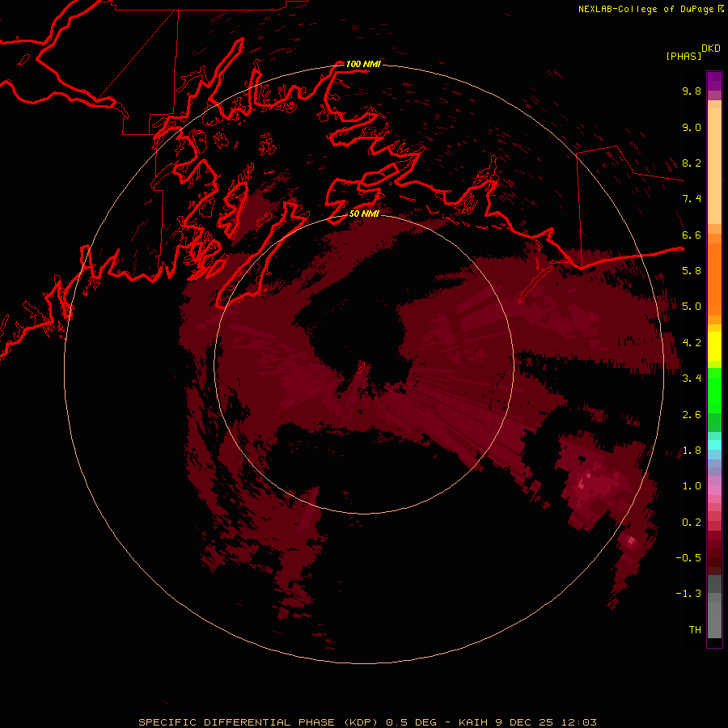The width and height of the screenshot is (728, 728).
Task: Click the Specific Differential Phase KDP caption
Action: point(367,722)
